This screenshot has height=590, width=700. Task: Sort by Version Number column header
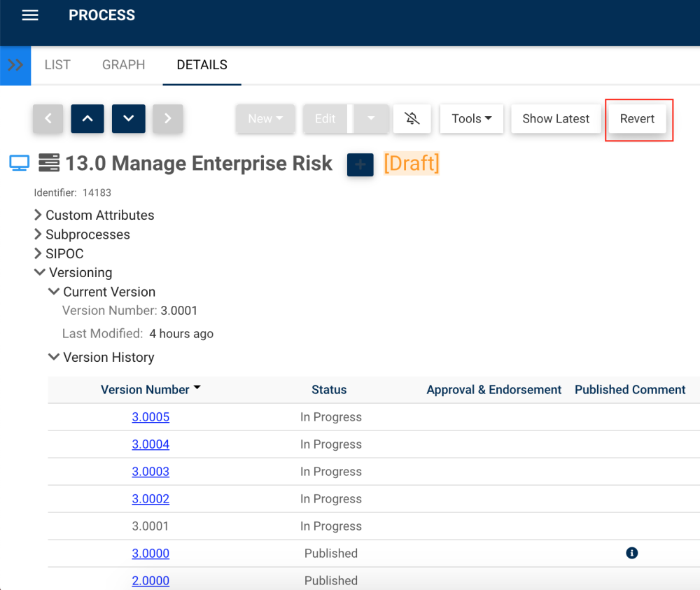pyautogui.click(x=146, y=390)
